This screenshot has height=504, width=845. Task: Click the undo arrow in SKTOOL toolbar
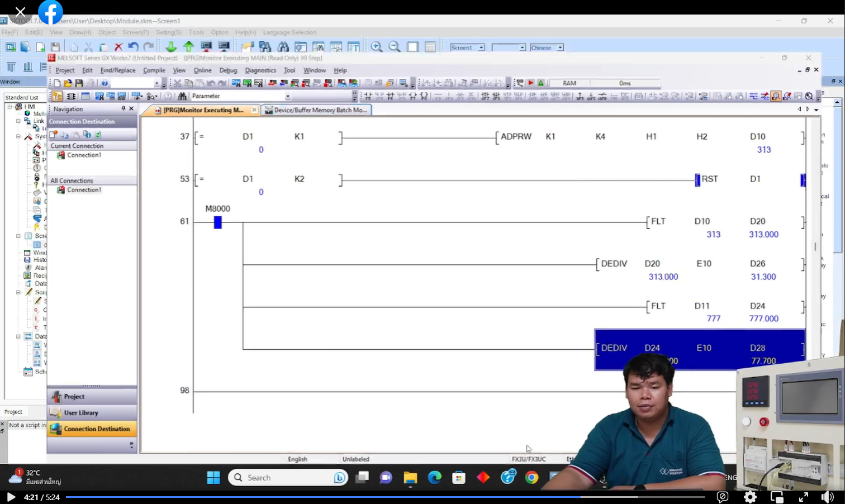133,47
